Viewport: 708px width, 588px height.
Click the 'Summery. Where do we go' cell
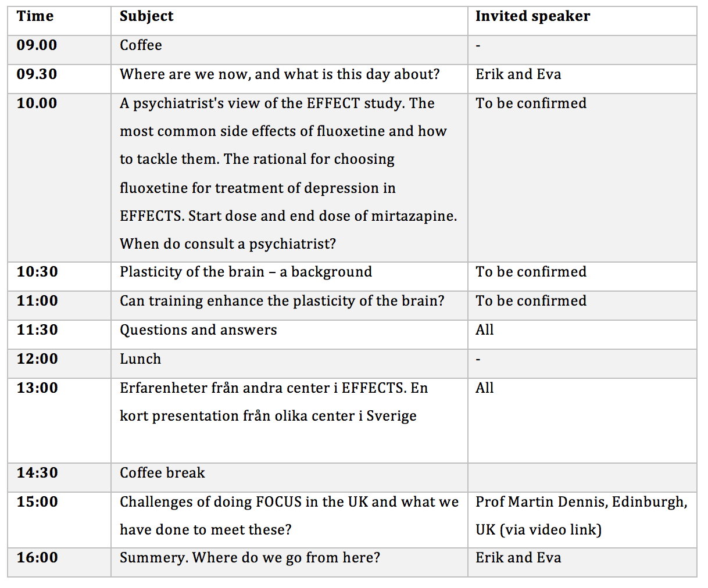(x=289, y=562)
